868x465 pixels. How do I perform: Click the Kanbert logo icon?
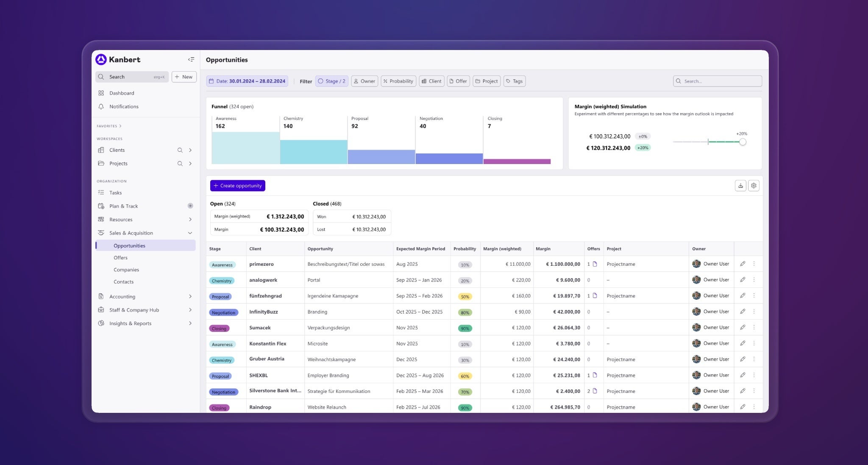(101, 59)
